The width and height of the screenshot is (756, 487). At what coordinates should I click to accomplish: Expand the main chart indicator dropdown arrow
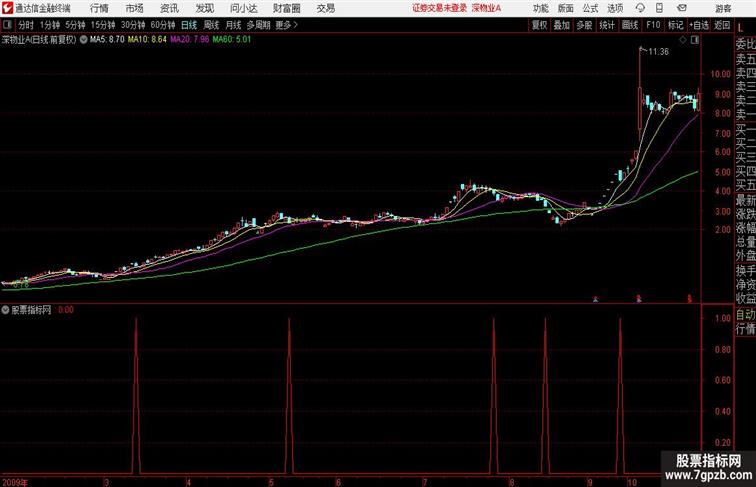(83, 40)
